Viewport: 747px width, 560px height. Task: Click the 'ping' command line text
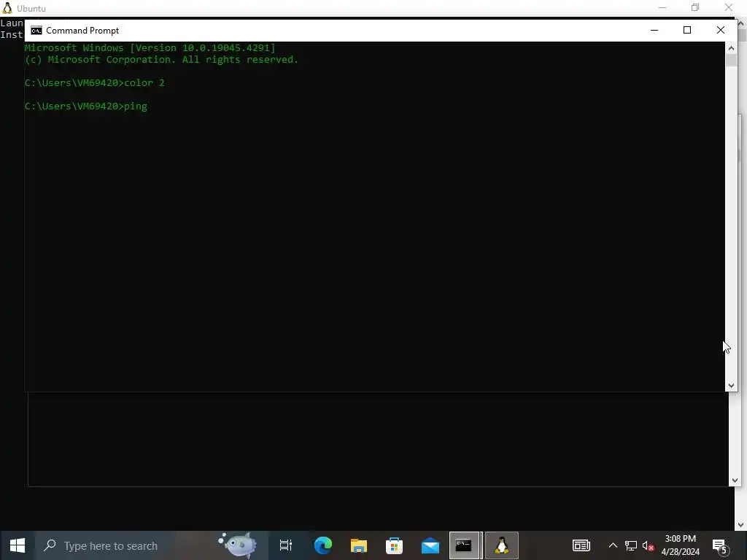tap(136, 106)
